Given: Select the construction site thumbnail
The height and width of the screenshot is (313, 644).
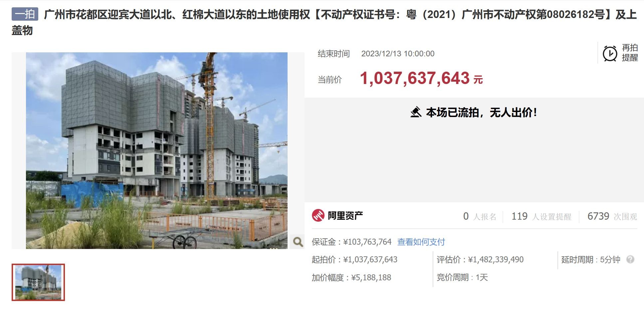Looking at the screenshot, I should (38, 282).
